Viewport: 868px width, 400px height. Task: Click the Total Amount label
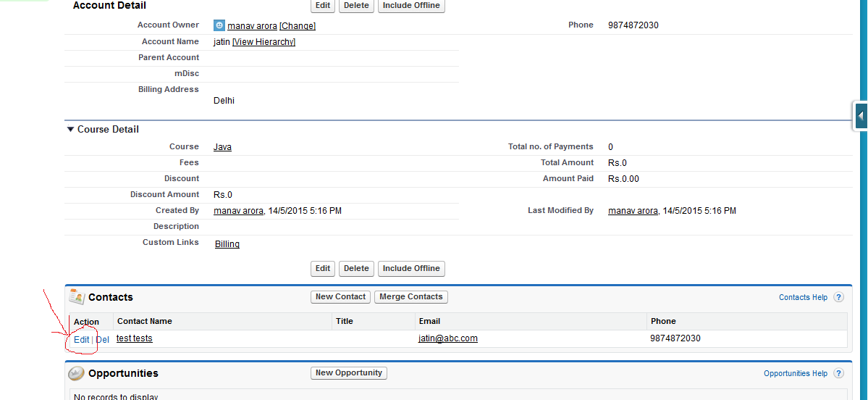(567, 163)
